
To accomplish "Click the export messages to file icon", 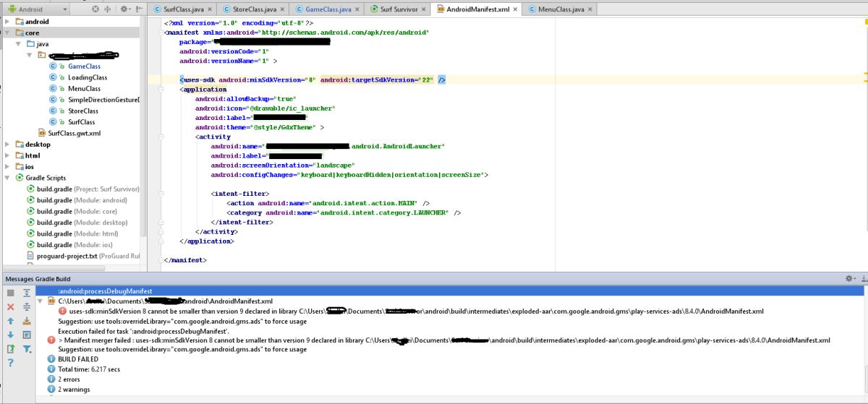I will click(10, 349).
